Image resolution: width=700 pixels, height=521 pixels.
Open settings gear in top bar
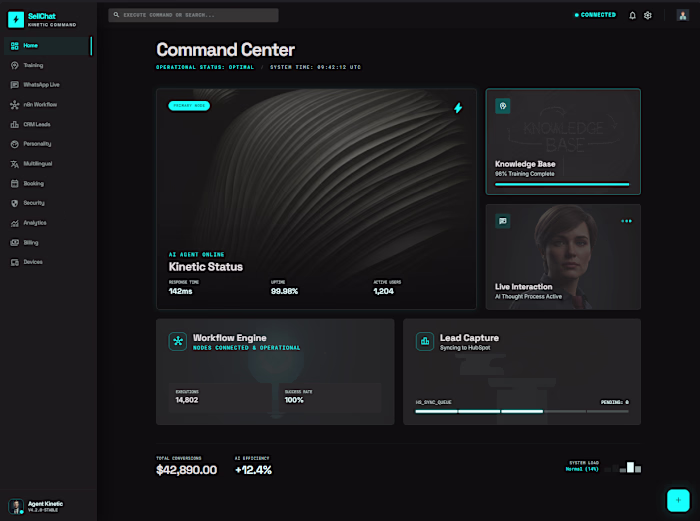(x=648, y=16)
